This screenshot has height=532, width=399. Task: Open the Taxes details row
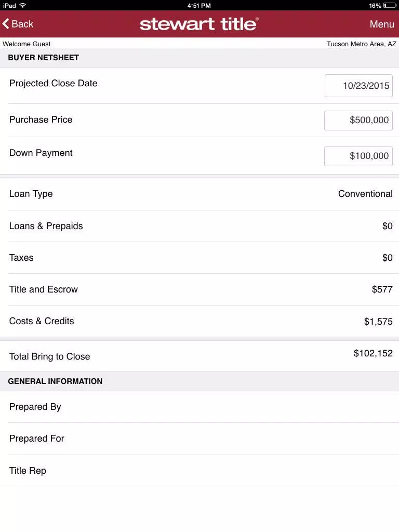tap(199, 258)
